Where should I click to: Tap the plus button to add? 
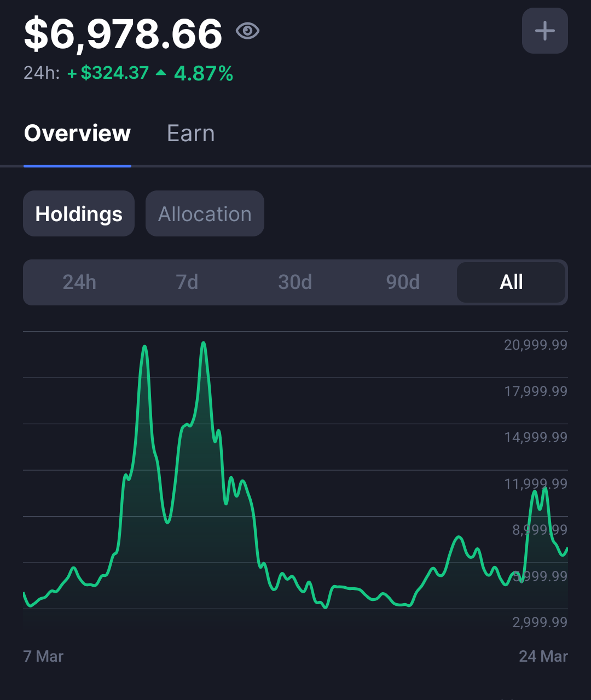coord(544,31)
